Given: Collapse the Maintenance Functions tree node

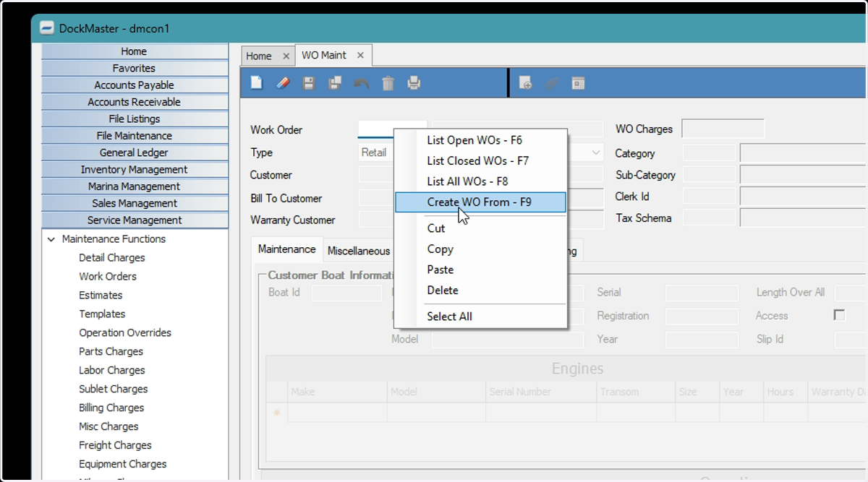Looking at the screenshot, I should click(51, 239).
